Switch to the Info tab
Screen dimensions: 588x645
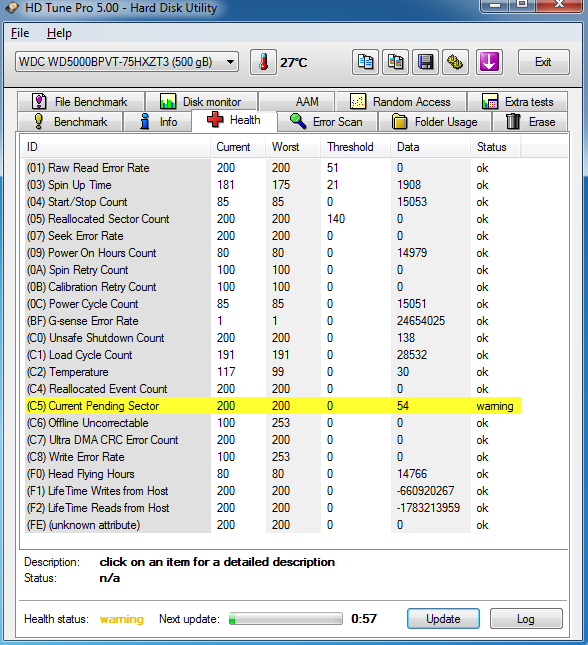click(158, 122)
